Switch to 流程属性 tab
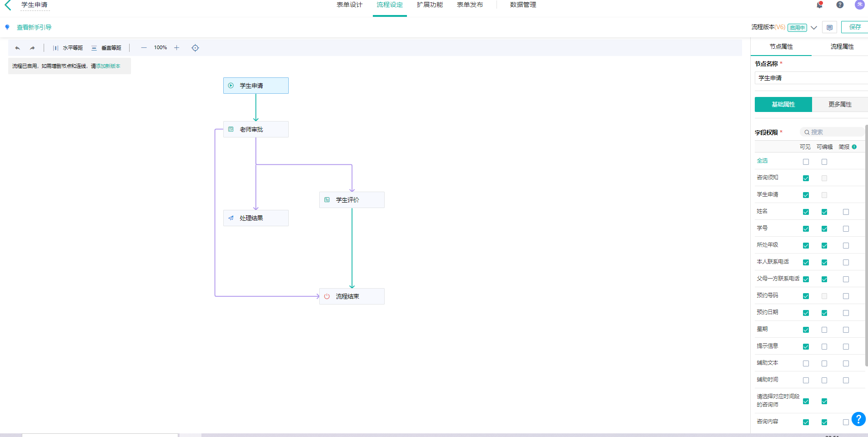This screenshot has width=868, height=437. [x=842, y=46]
